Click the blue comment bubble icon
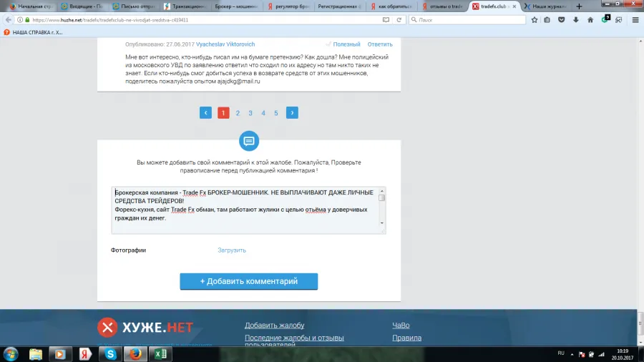 click(x=249, y=141)
